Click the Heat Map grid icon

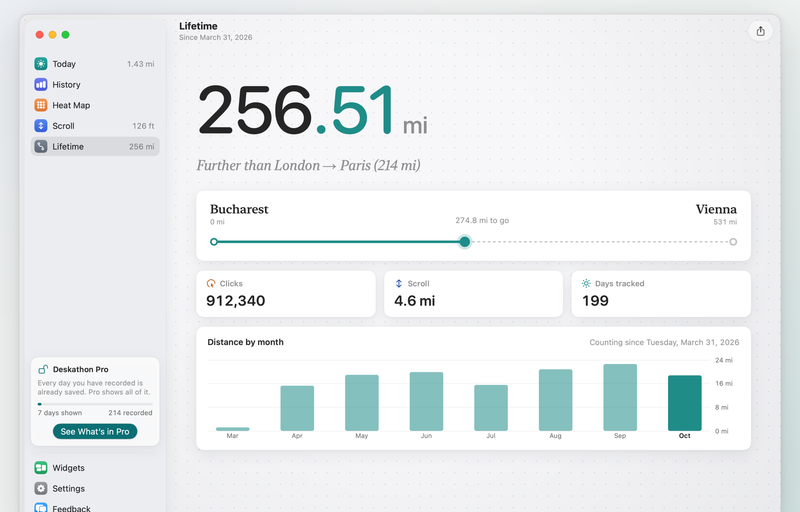[41, 105]
